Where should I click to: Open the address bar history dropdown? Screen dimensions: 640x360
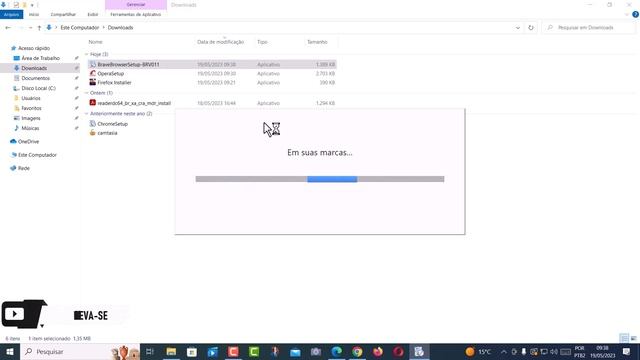[x=518, y=28]
